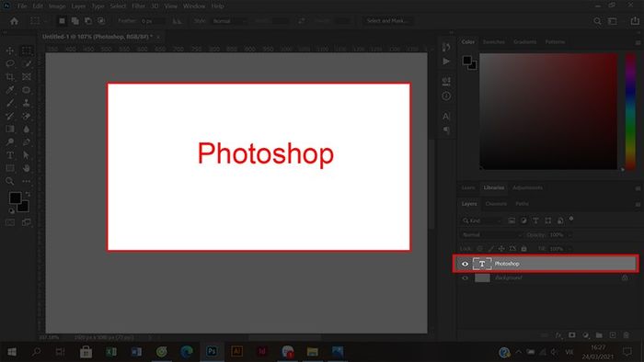Screen dimensions: 644x362
Task: Toggle lock all layer attributes
Action: tap(523, 248)
